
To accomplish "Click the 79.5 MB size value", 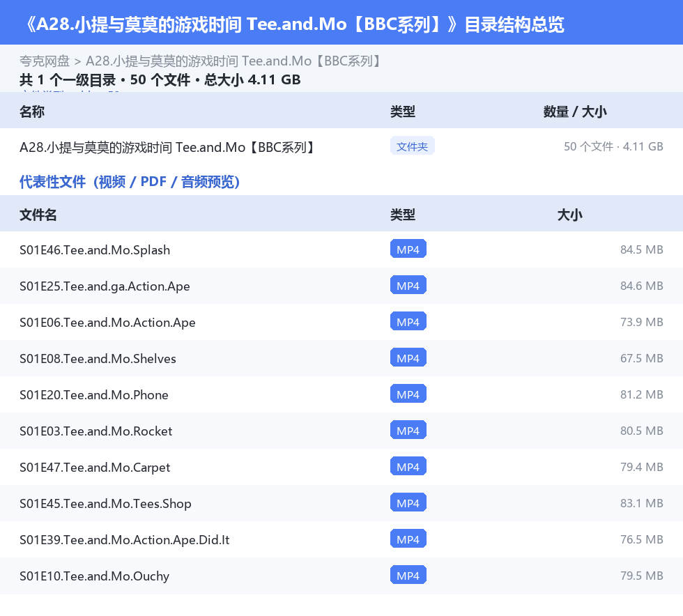I will 642,575.
